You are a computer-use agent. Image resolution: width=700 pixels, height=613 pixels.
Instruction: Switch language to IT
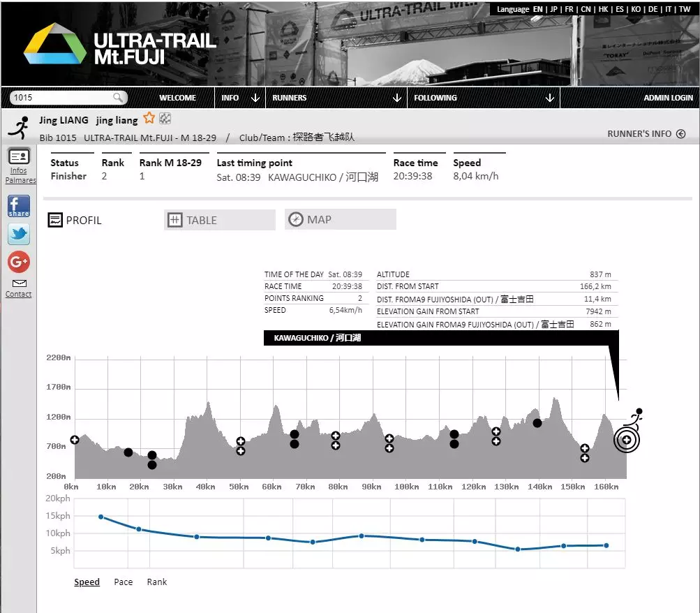pos(669,9)
